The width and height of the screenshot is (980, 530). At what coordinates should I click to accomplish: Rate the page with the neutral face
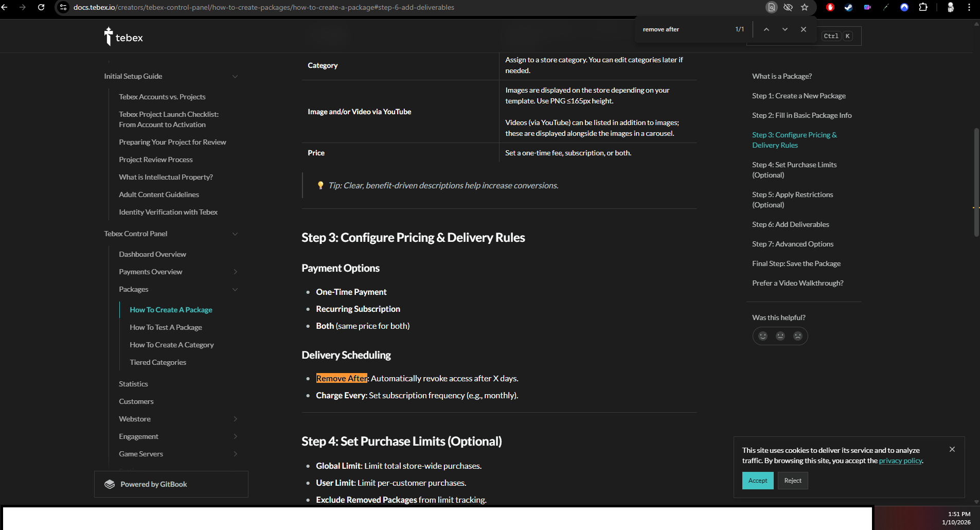coord(780,336)
